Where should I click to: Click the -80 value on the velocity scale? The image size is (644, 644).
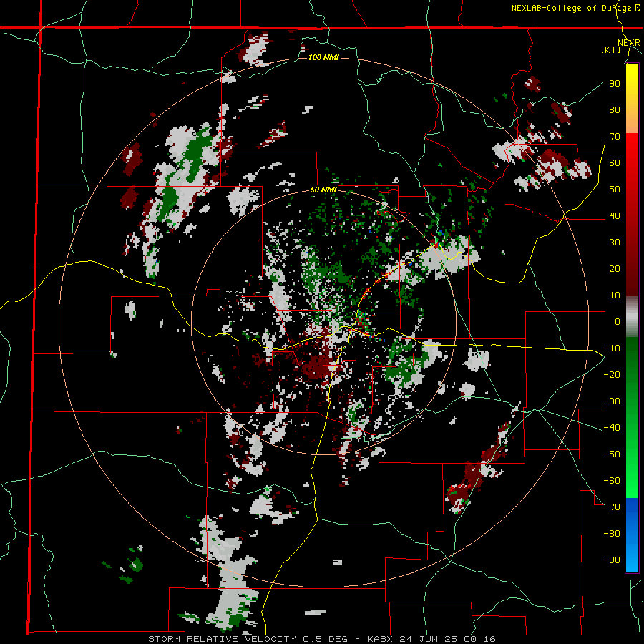click(x=612, y=534)
